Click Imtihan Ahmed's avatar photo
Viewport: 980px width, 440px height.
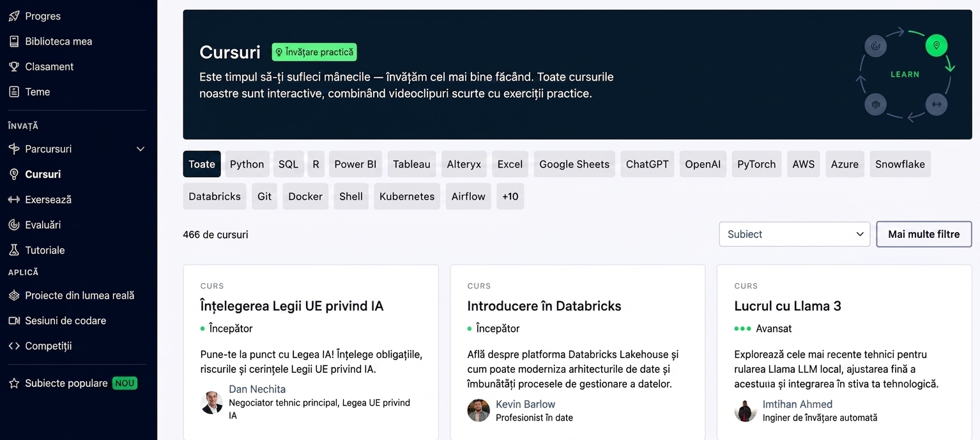746,411
